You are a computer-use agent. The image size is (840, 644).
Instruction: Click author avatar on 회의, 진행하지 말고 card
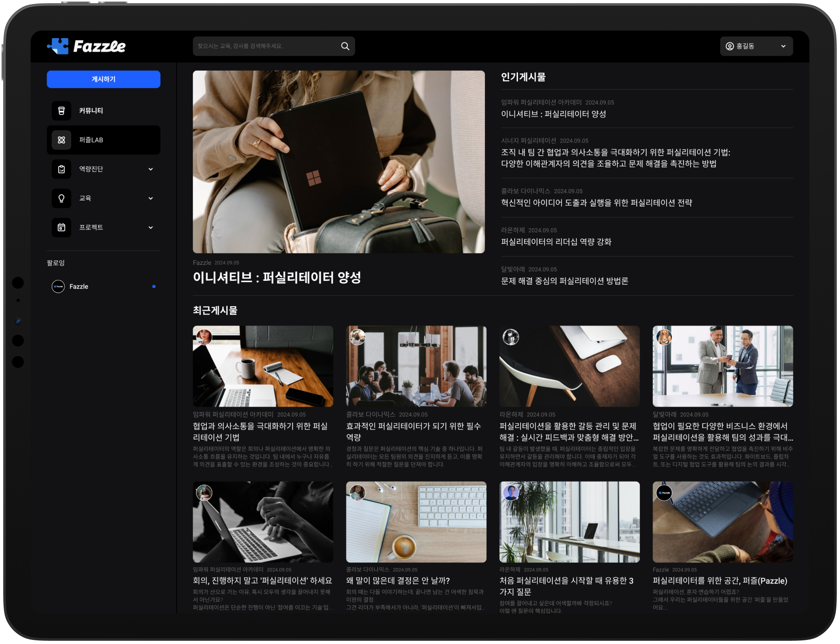pos(204,493)
